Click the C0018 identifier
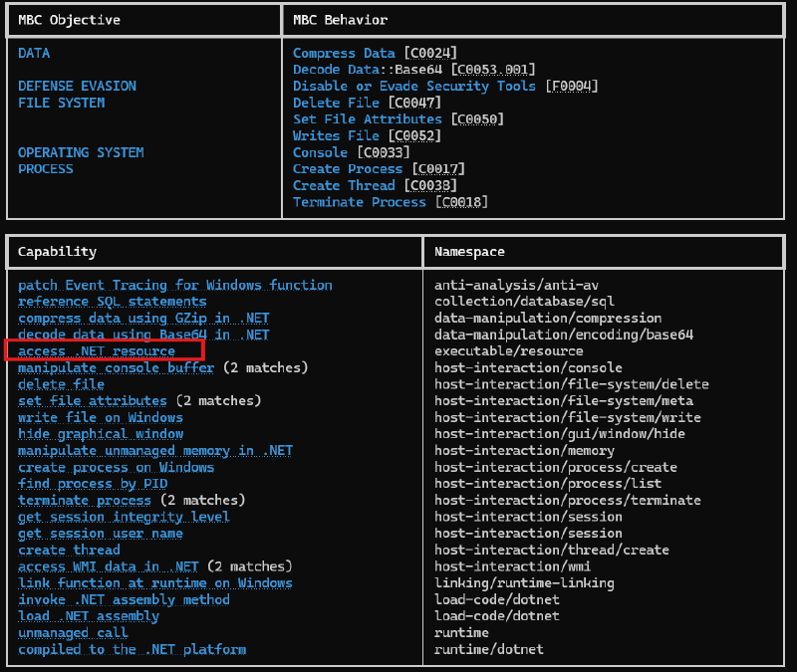797x672 pixels. [x=461, y=203]
